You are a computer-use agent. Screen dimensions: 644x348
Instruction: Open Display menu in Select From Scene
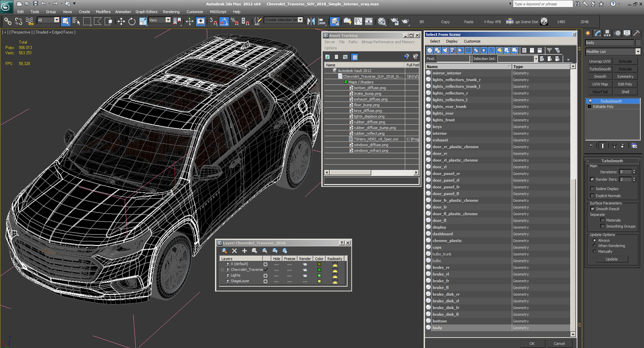click(x=452, y=41)
